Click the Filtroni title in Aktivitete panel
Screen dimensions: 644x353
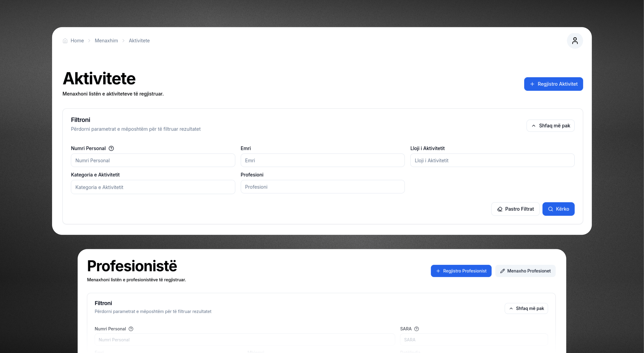pyautogui.click(x=80, y=120)
